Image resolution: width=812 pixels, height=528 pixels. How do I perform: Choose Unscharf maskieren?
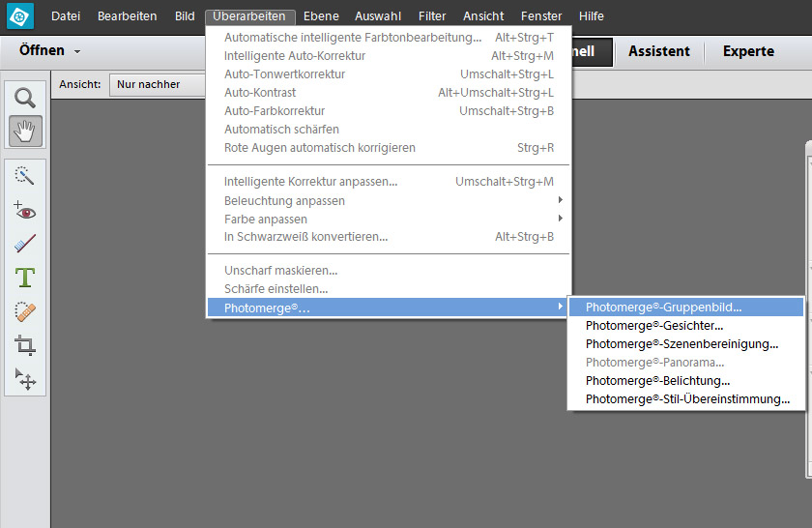(x=389, y=271)
